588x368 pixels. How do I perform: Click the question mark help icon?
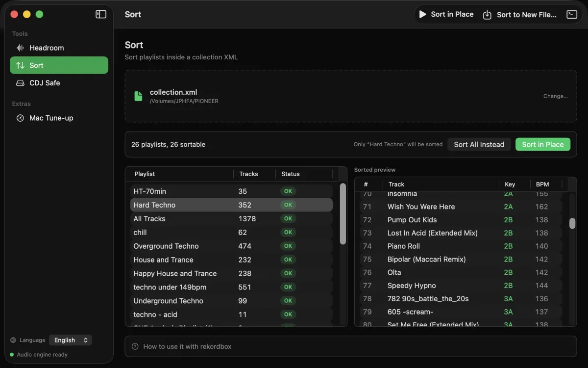click(135, 346)
